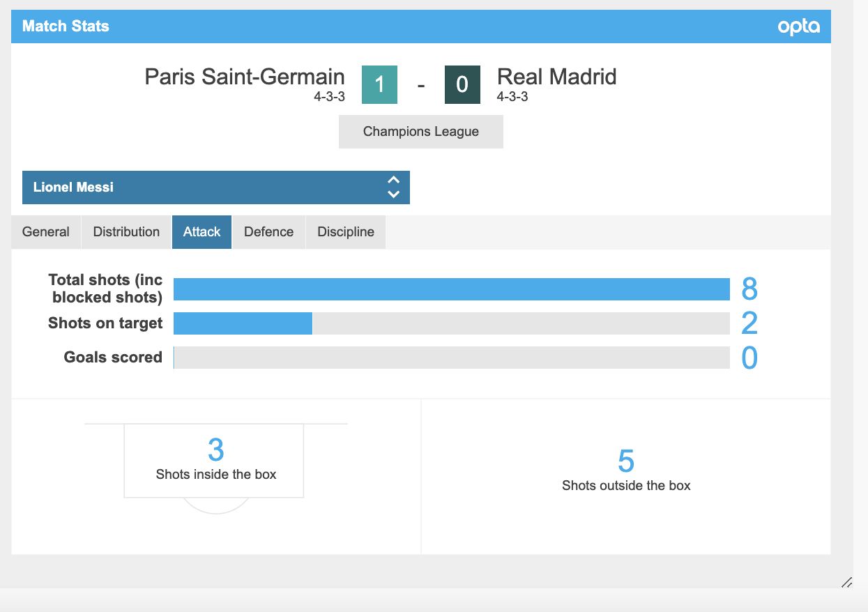This screenshot has height=612, width=868.
Task: Click Paris Saint-Germain score box 1
Action: [x=379, y=85]
